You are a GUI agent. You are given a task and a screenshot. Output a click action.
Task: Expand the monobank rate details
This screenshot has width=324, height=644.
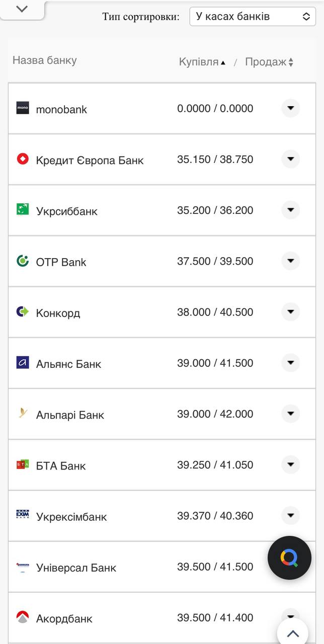(x=290, y=108)
